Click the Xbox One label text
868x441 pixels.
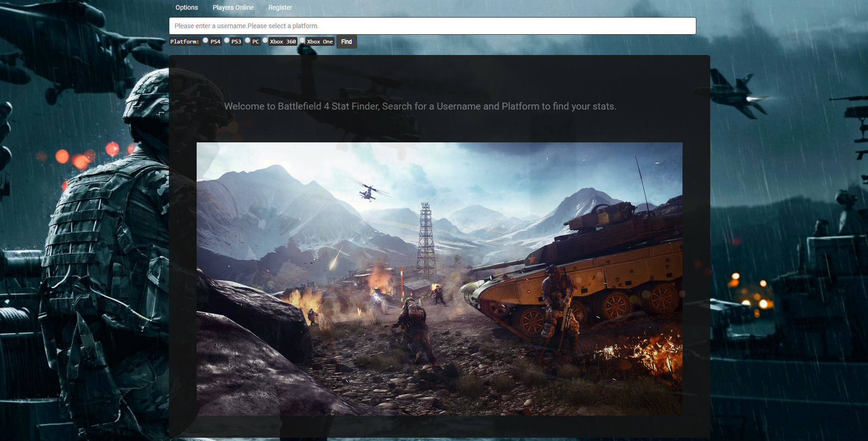coord(320,41)
